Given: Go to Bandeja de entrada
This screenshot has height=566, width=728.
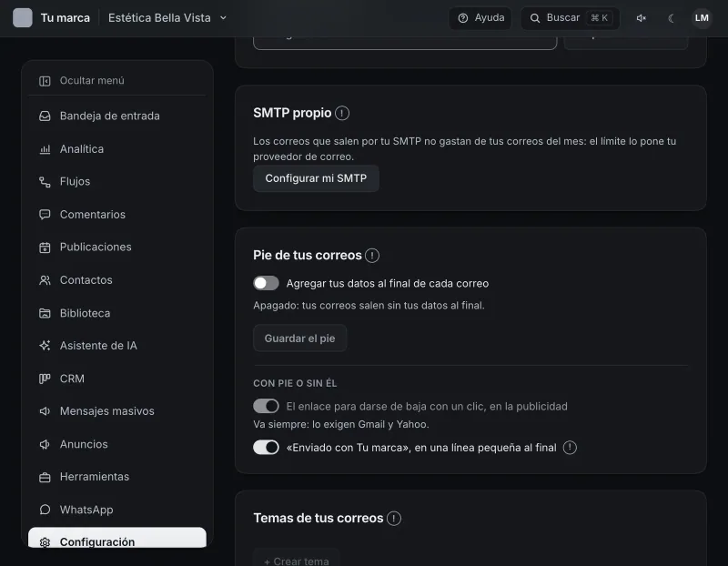Looking at the screenshot, I should 117,116.
